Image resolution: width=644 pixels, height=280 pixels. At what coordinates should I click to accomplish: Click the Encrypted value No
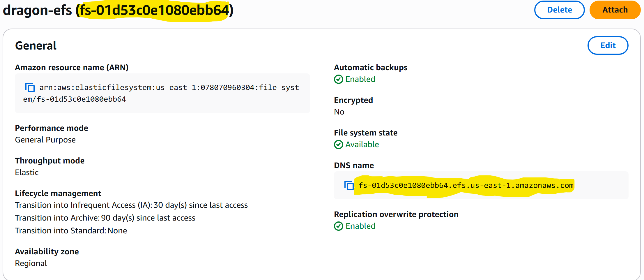coord(339,112)
